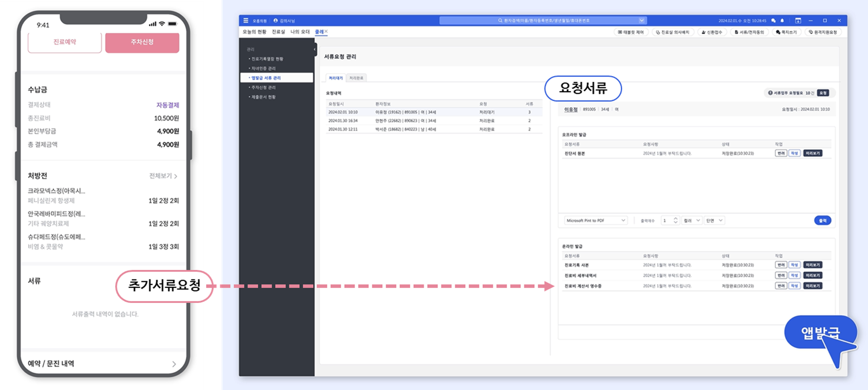Screen dimensions: 868x390
Task: Click 미리보기 for 진료비 세부내역서
Action: (813, 275)
